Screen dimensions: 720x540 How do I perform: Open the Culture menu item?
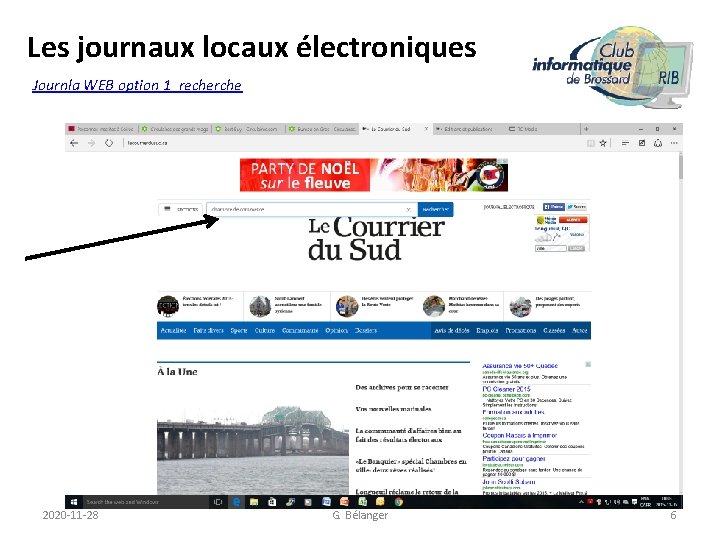(x=265, y=331)
